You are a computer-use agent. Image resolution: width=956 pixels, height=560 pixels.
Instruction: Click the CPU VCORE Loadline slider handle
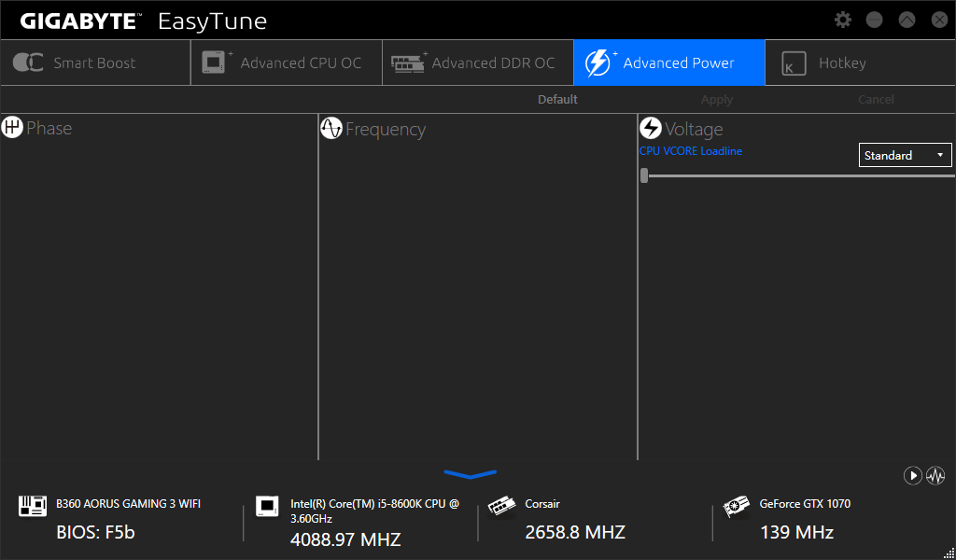point(644,176)
